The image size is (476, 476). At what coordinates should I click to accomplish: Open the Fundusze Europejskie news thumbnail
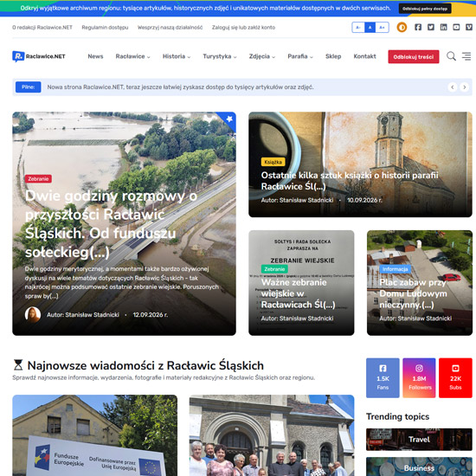tap(94, 435)
